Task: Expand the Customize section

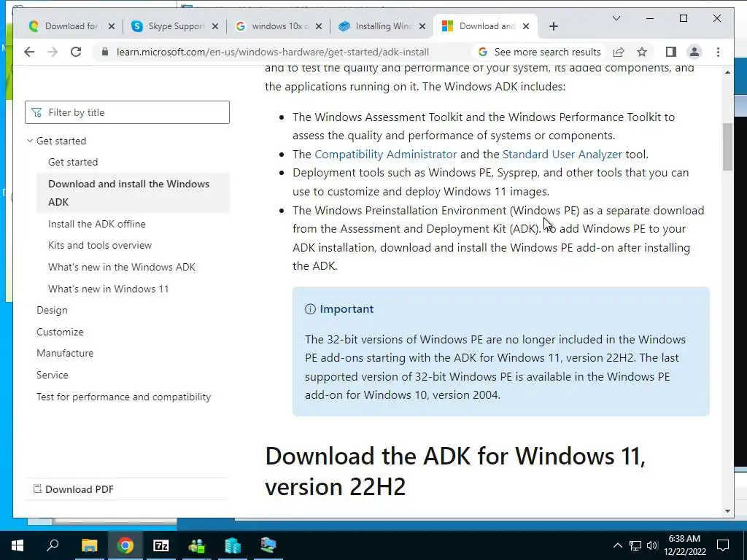Action: tap(60, 332)
